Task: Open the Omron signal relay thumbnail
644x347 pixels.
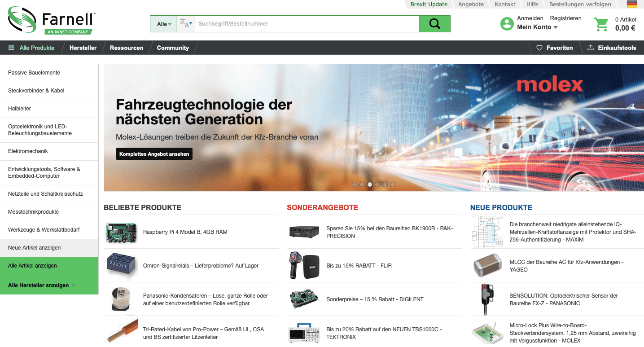Action: click(121, 266)
